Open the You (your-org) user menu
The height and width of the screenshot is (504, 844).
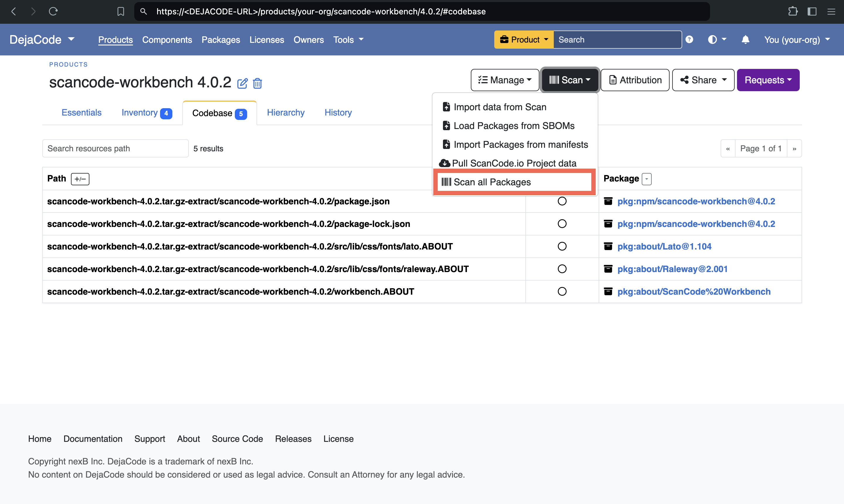click(797, 40)
